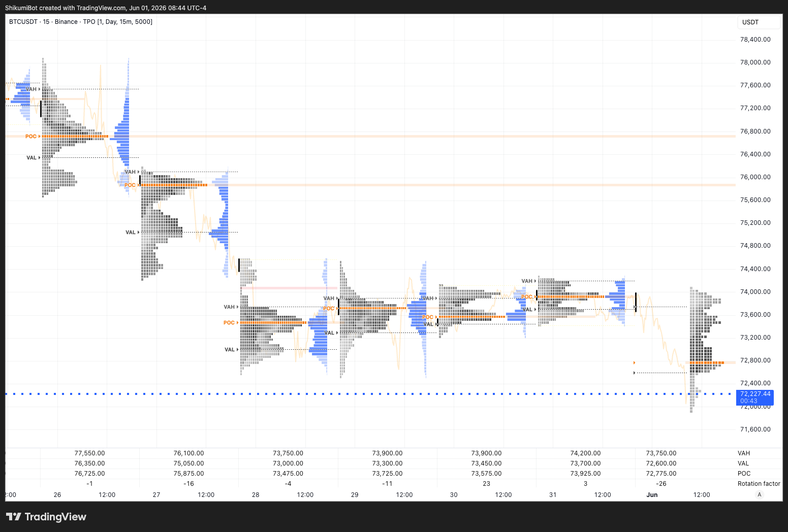Screen dimensions: 788x532
Task: Toggle the auto-scale 'A' button
Action: click(x=760, y=495)
